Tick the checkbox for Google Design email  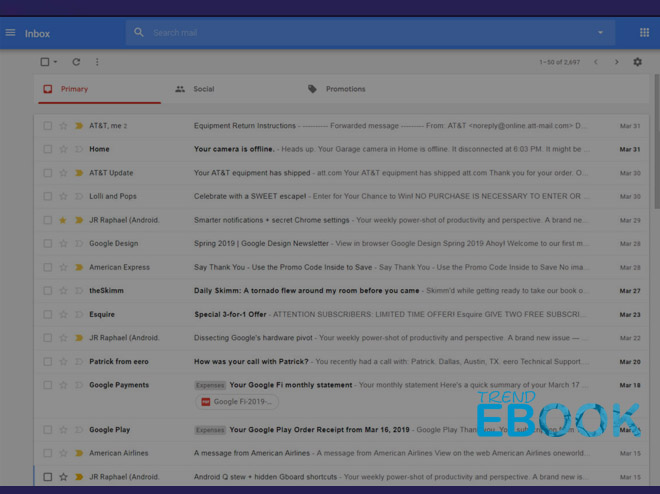[47, 244]
